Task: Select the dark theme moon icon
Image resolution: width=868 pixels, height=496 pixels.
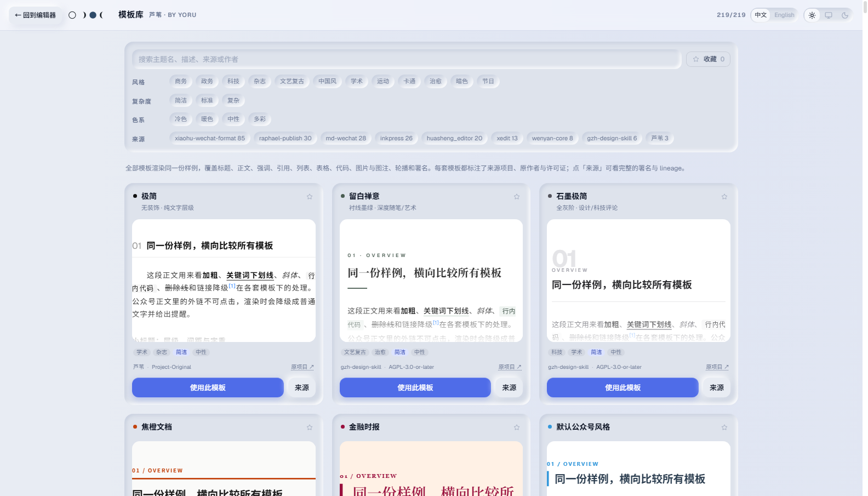Action: (x=845, y=15)
